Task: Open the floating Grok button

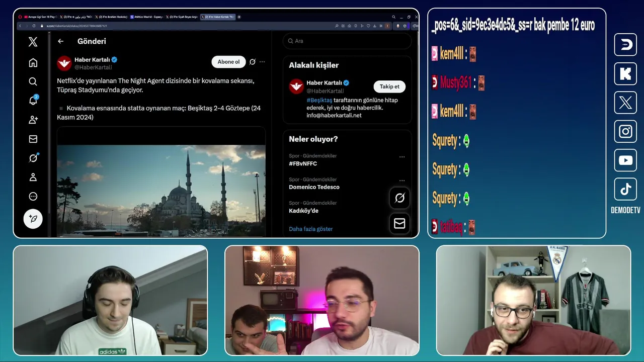Action: click(x=399, y=198)
